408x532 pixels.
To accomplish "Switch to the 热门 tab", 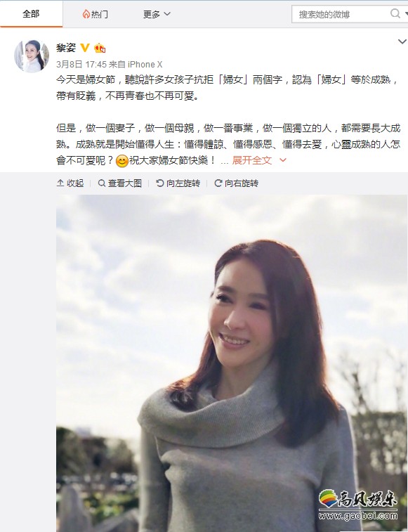I will [96, 14].
